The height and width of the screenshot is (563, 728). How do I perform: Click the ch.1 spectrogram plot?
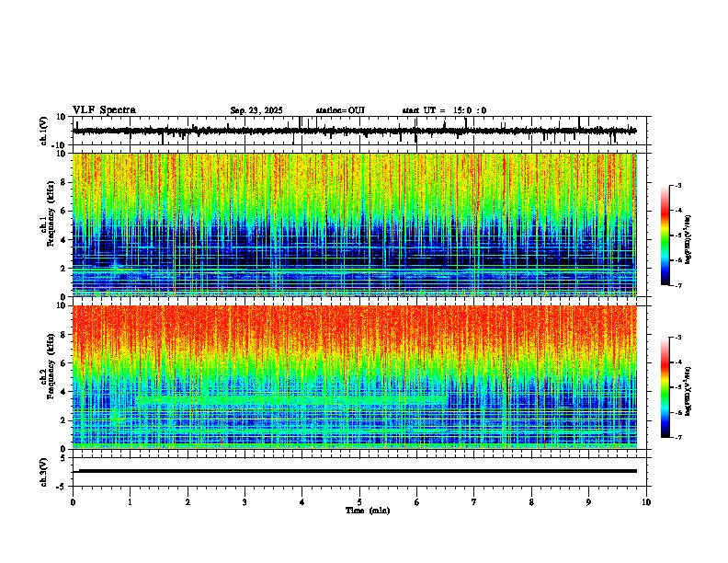pos(355,224)
